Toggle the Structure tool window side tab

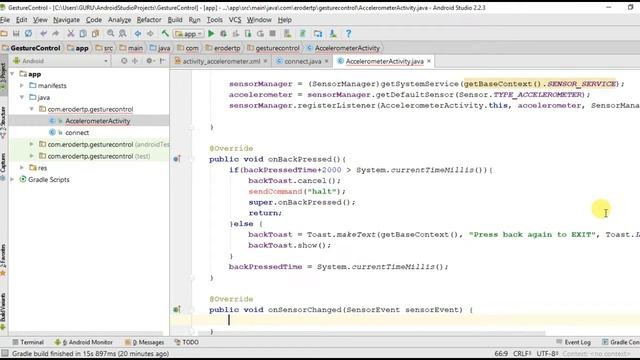(3, 122)
